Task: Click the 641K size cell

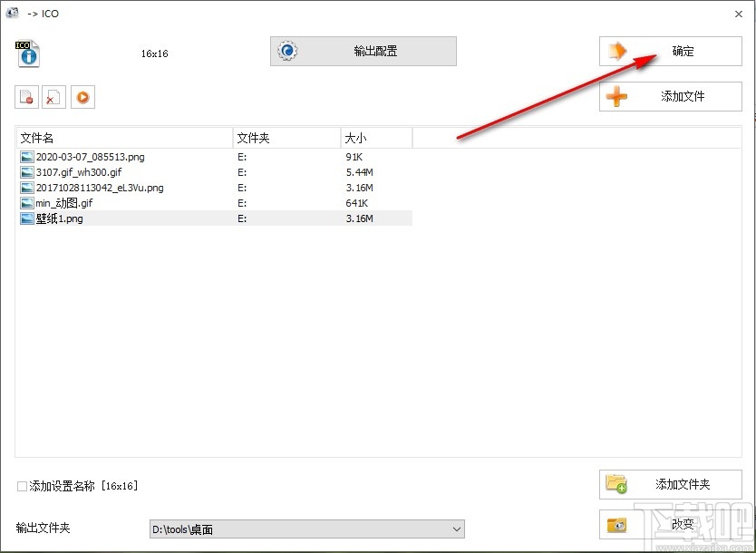Action: coord(357,203)
